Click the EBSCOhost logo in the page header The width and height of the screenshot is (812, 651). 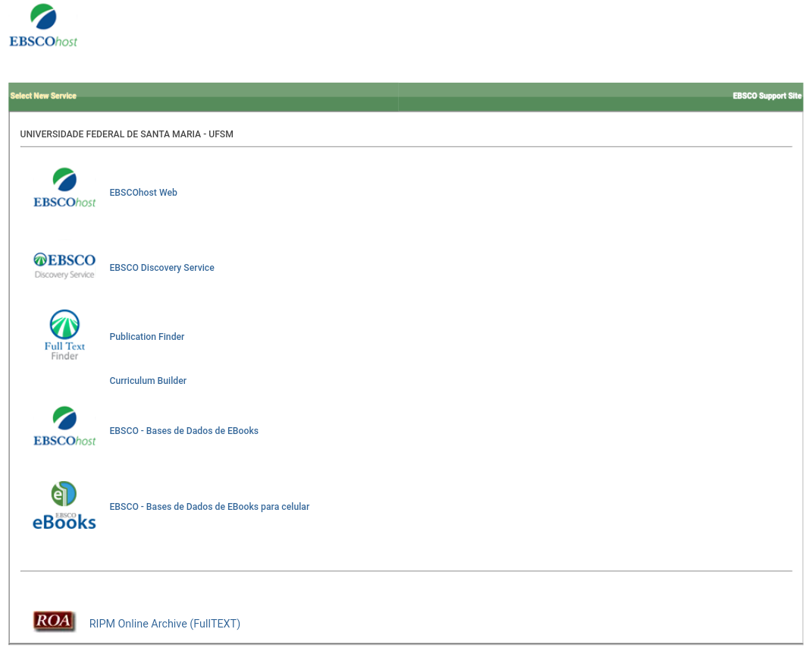pos(42,24)
